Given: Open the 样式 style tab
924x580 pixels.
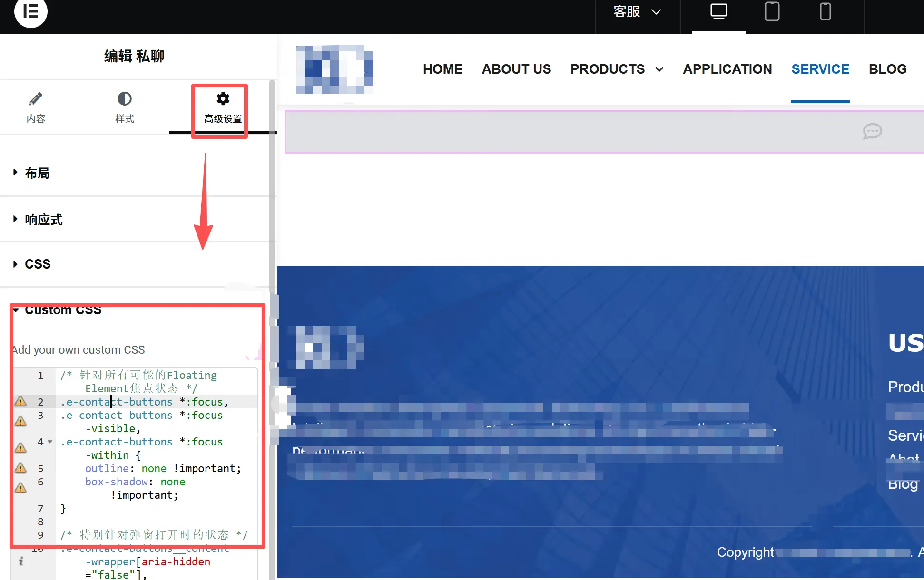Looking at the screenshot, I should (125, 107).
